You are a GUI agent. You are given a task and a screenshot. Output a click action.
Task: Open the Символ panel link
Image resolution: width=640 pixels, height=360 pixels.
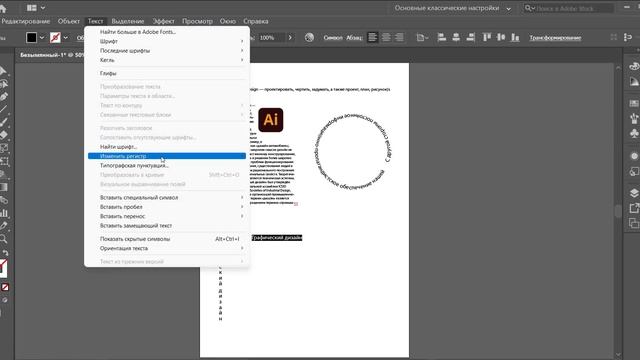tap(333, 38)
